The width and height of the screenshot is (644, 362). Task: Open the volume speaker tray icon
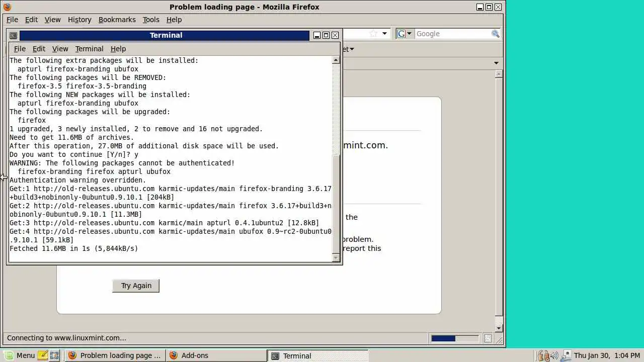(x=555, y=355)
